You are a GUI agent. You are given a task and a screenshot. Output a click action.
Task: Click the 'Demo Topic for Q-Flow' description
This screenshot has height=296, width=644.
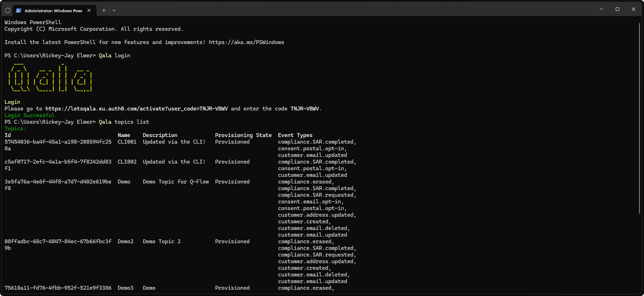coord(176,182)
